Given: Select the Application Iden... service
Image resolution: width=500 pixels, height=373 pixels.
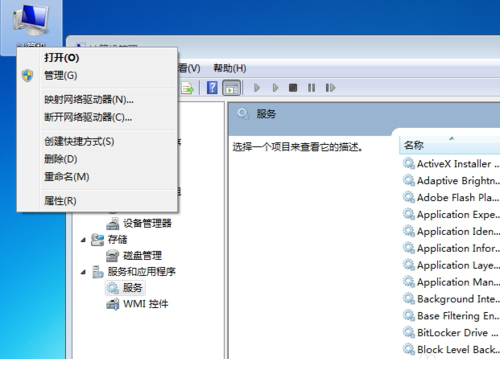Looking at the screenshot, I should 458,231.
